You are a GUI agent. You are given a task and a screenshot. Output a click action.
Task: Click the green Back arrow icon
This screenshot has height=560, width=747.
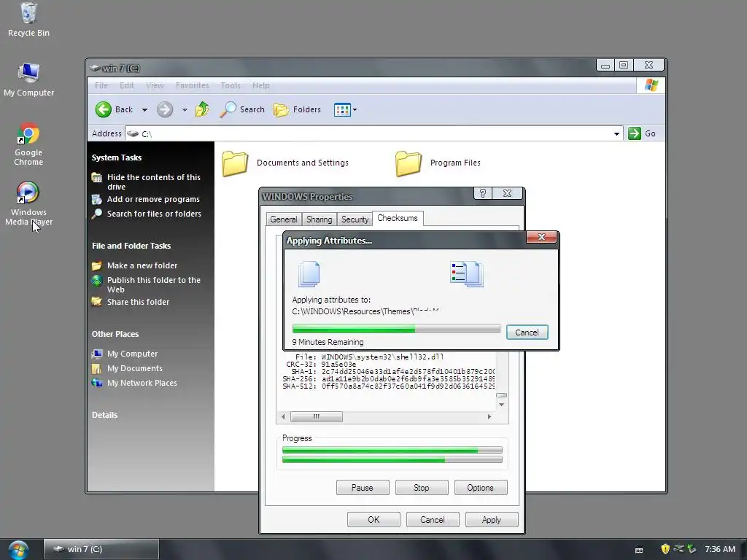coord(103,109)
